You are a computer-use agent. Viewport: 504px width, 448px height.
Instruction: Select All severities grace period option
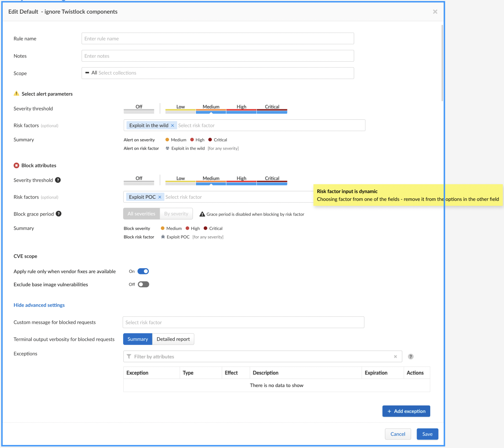click(141, 214)
